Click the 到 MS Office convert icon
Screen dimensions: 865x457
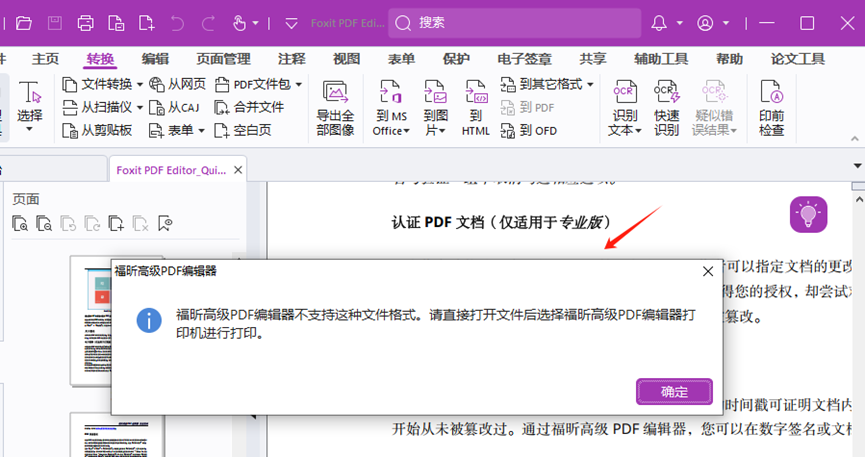pyautogui.click(x=390, y=108)
